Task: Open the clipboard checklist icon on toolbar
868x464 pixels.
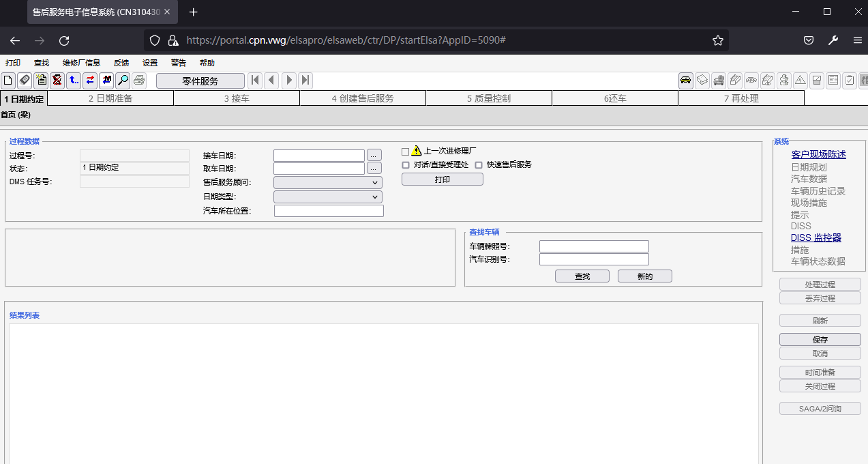Action: 40,80
